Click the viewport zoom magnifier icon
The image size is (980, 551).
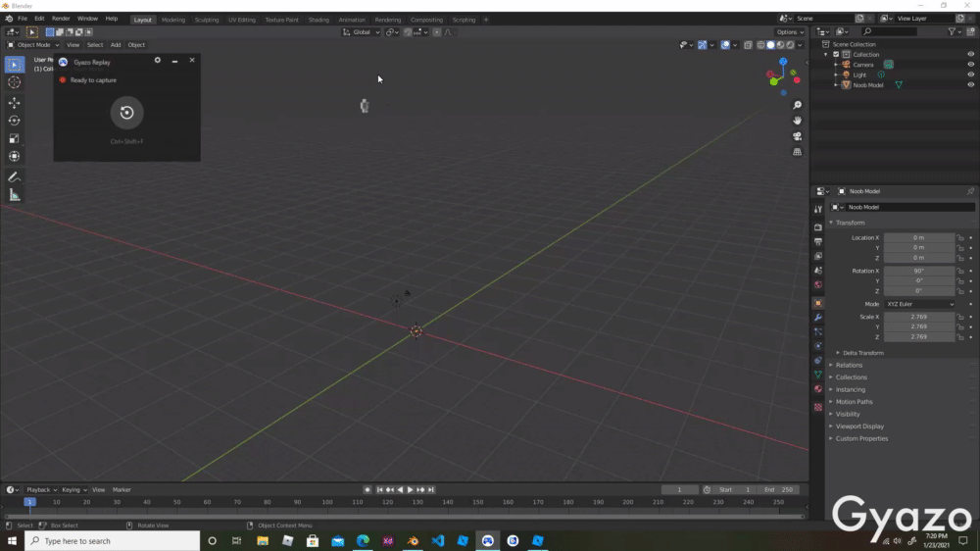(x=798, y=105)
